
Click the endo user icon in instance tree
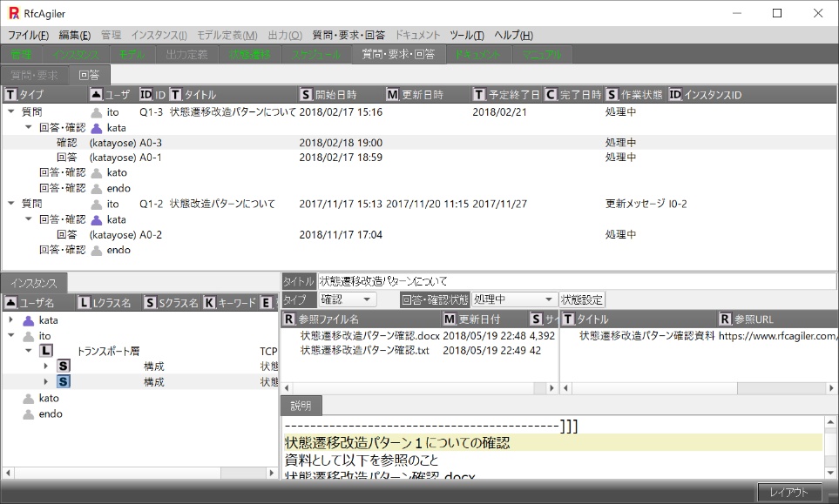pos(29,414)
